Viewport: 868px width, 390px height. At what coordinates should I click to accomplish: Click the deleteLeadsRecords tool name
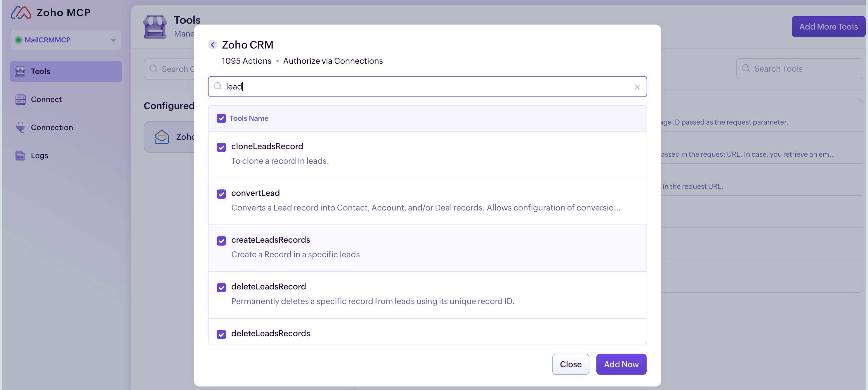(x=270, y=333)
